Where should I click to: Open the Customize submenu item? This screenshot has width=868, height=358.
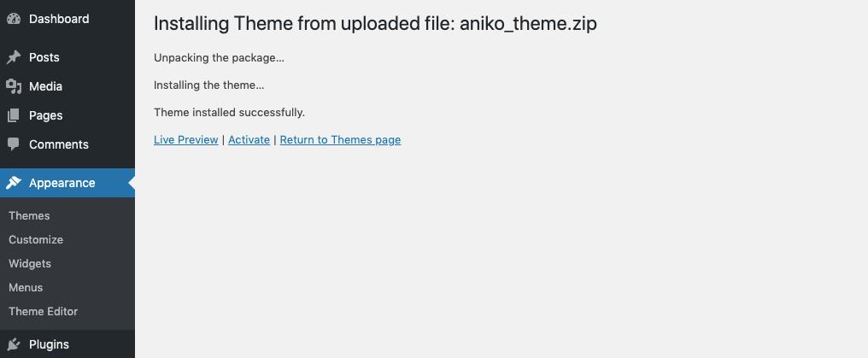click(36, 240)
